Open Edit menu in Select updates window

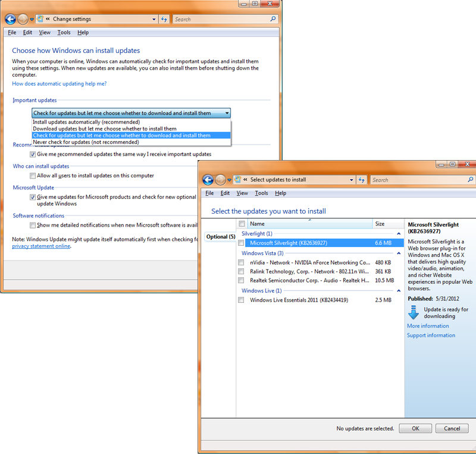pos(225,193)
